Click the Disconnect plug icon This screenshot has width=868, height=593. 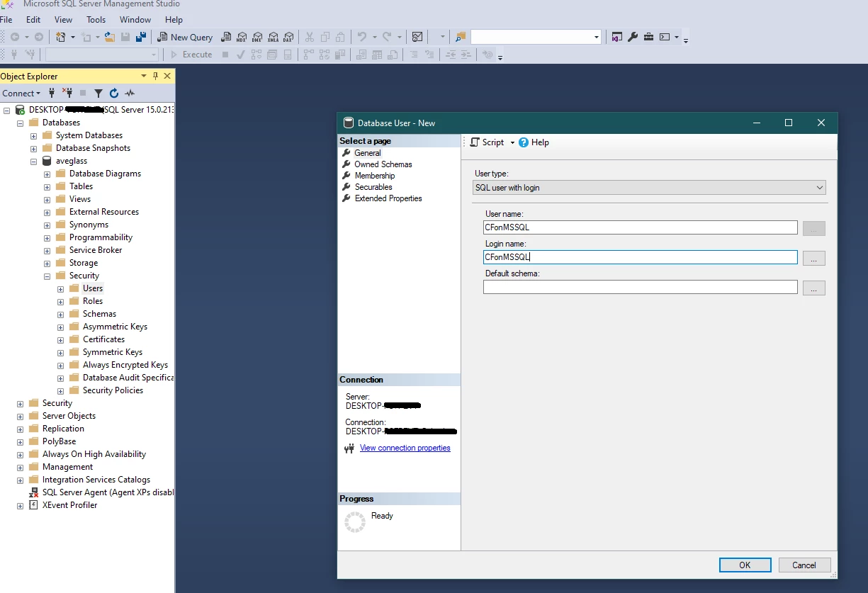click(67, 93)
